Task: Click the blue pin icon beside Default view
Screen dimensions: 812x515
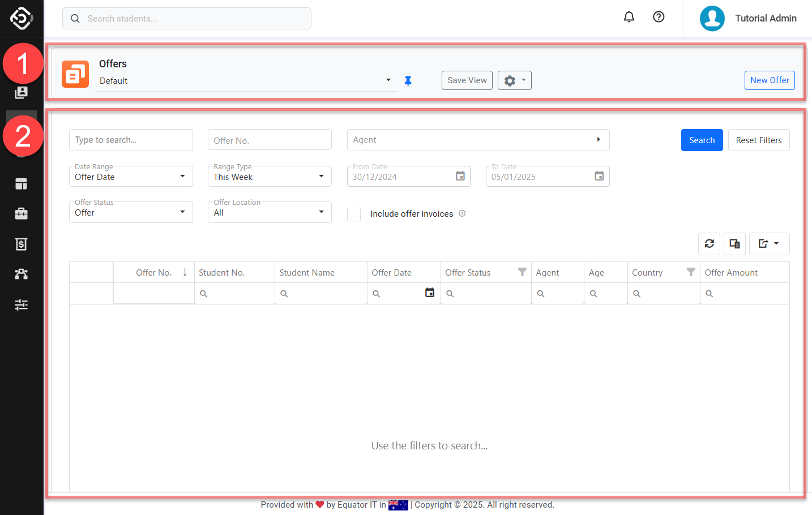Action: (408, 81)
